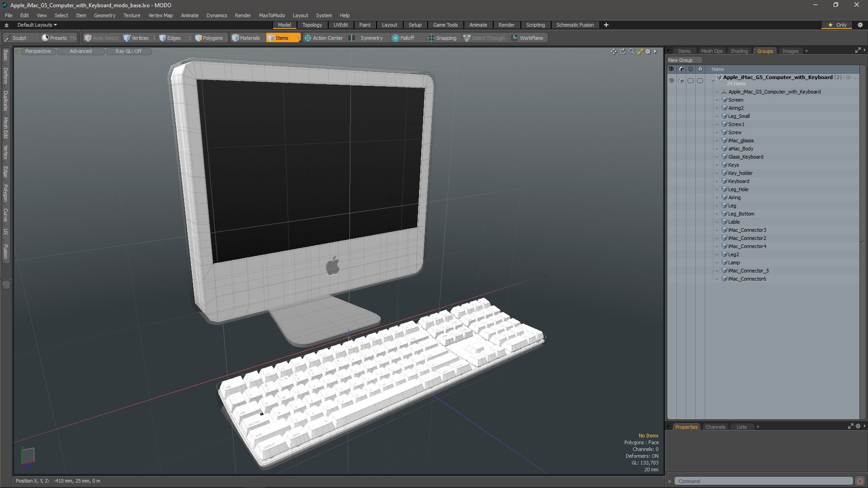Open the groups panel side arrow menu
The image size is (868, 488).
(x=864, y=50)
